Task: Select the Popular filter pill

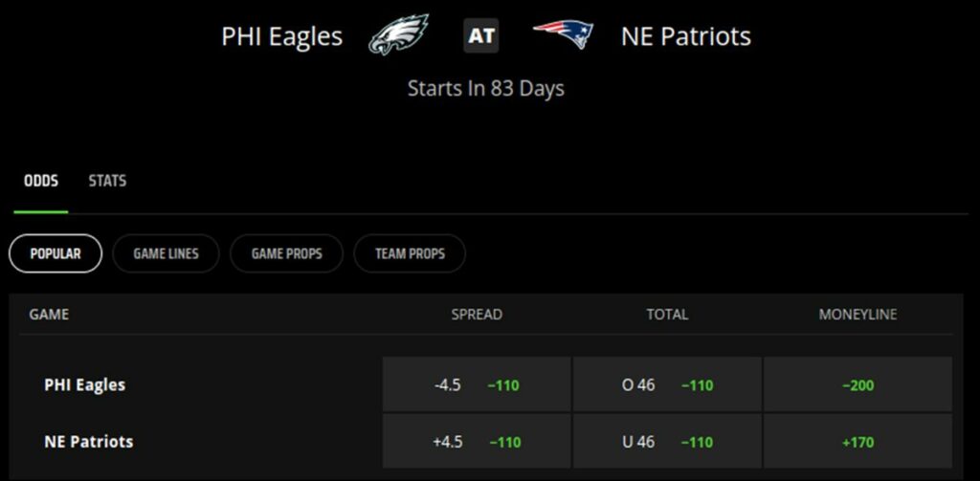Action: pos(56,253)
